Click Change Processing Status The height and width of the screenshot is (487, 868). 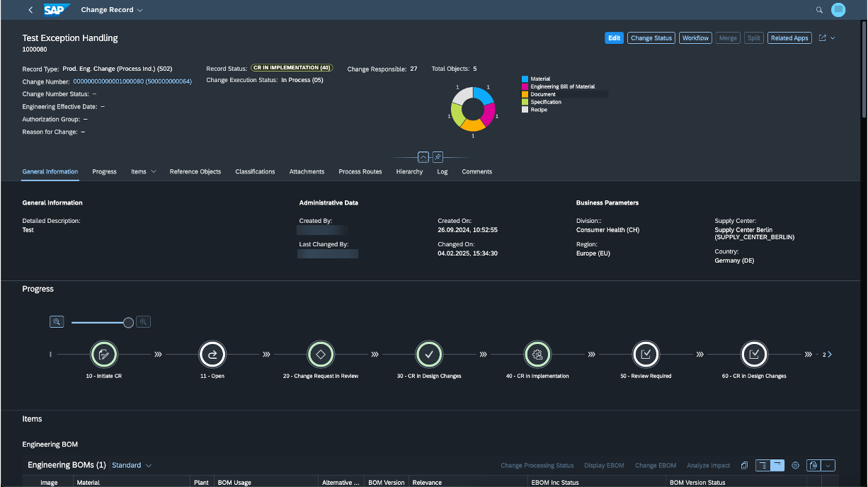[537, 466]
